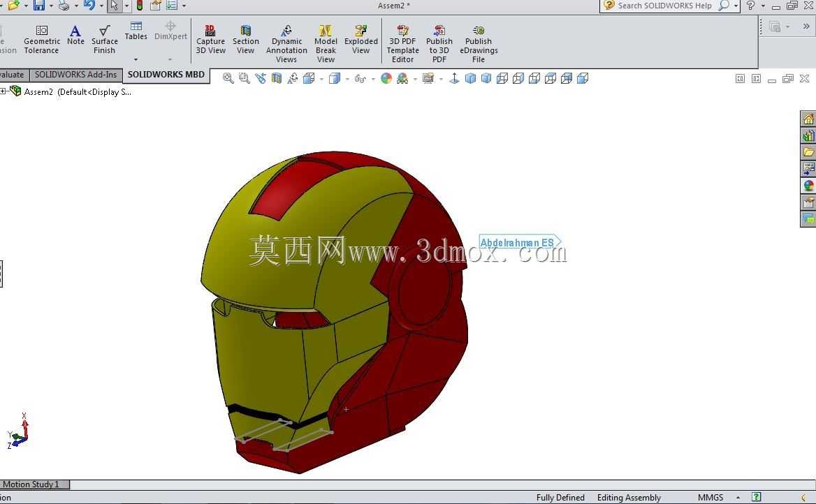Click the Rebuild traffic light icon
816x504 pixels.
[140, 5]
